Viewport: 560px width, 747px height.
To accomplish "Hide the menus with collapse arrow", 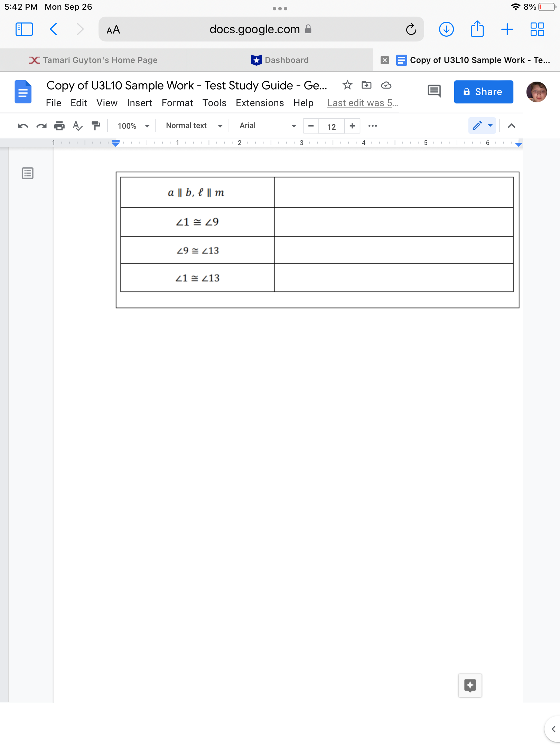I will pos(512,126).
